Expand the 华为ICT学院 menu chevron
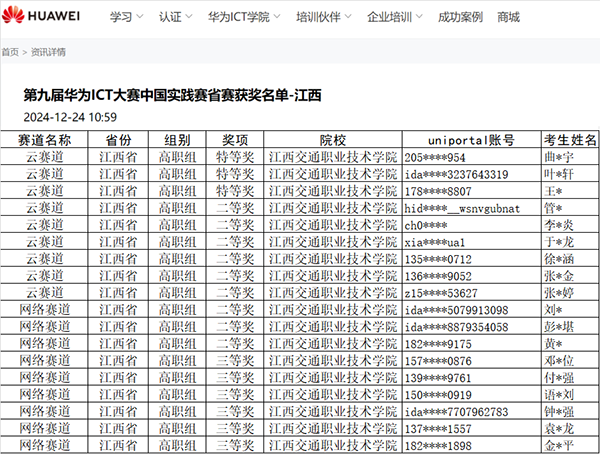The height and width of the screenshot is (454, 600). coord(277,16)
